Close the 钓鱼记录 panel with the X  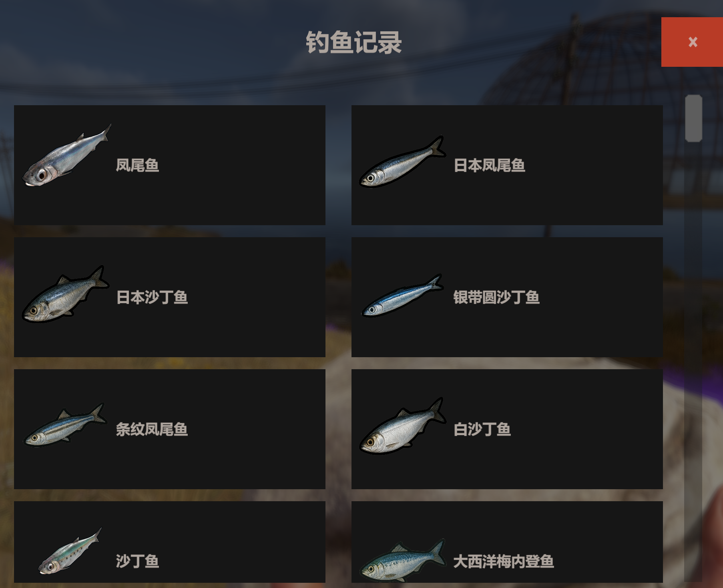coord(692,42)
